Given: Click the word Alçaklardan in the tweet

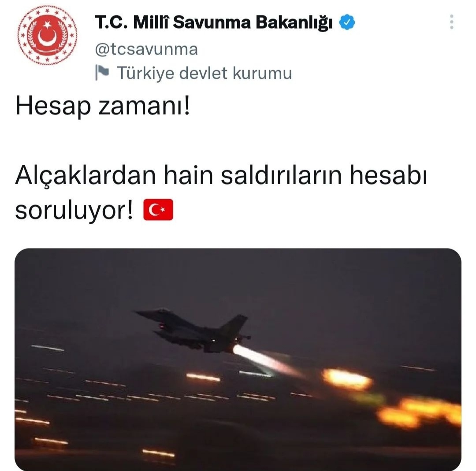Looking at the screenshot, I should [86, 175].
